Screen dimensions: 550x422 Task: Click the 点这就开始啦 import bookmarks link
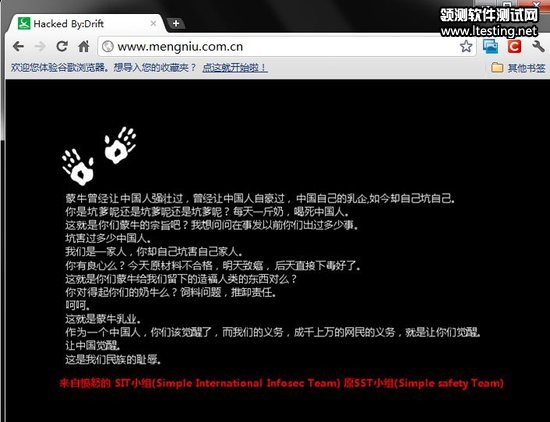[235, 67]
